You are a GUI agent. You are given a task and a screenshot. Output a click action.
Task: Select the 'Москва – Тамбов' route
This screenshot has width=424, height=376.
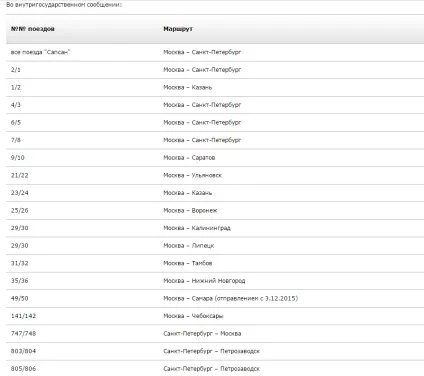(188, 263)
